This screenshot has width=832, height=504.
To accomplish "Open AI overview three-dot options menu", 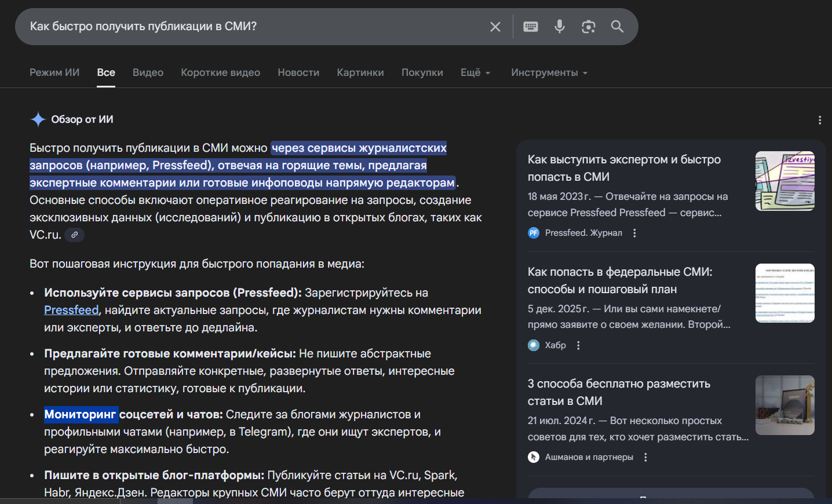I will (819, 120).
